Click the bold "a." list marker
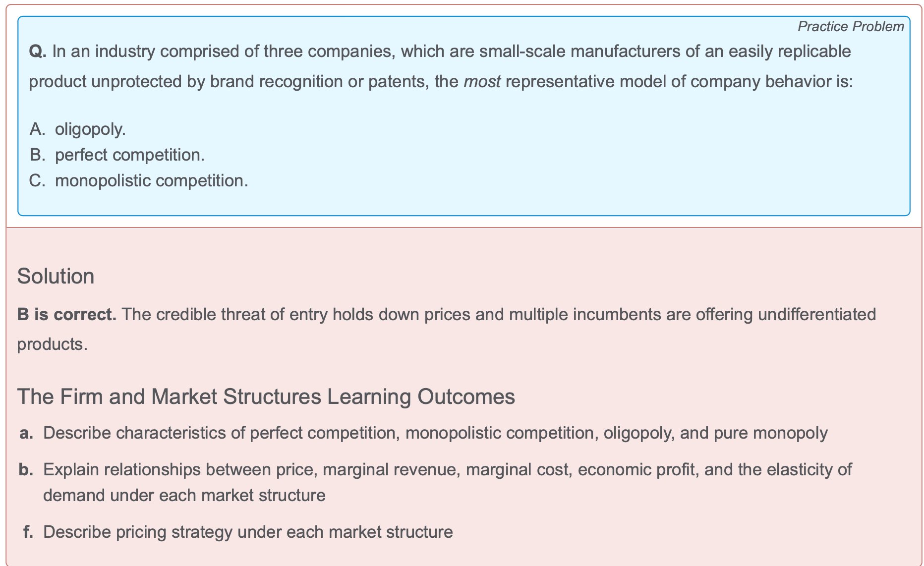Viewport: 924px width, 566px height. pyautogui.click(x=27, y=433)
